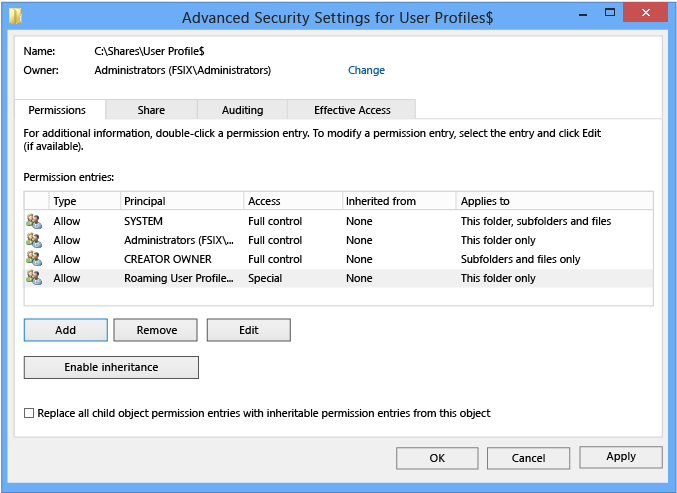Sort entries by the Applies to column
The height and width of the screenshot is (493, 677).
pos(554,201)
